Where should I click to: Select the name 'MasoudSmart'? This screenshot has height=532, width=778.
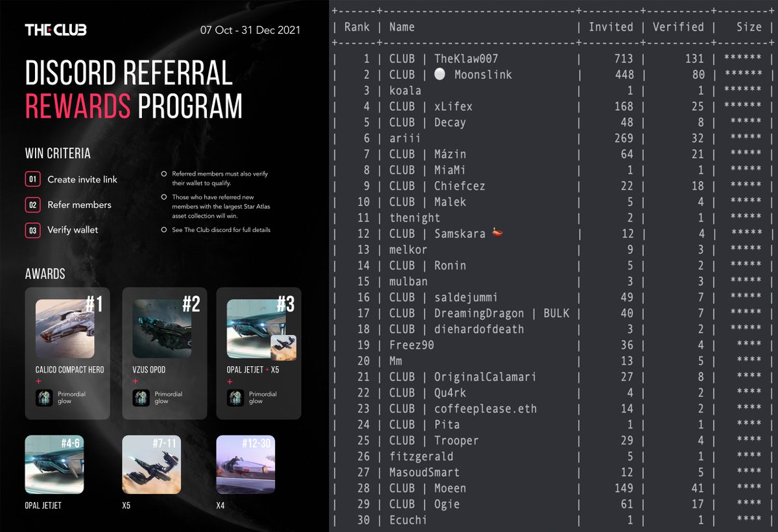click(x=425, y=472)
